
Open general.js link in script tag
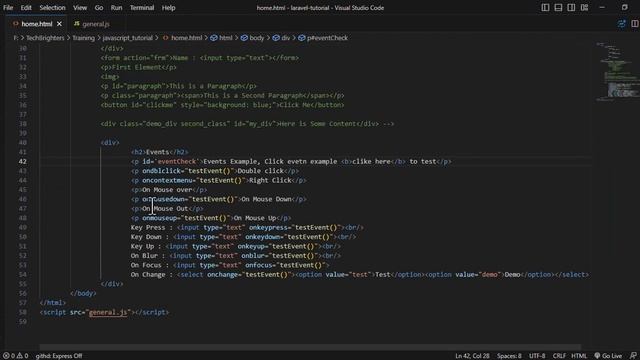[108, 312]
